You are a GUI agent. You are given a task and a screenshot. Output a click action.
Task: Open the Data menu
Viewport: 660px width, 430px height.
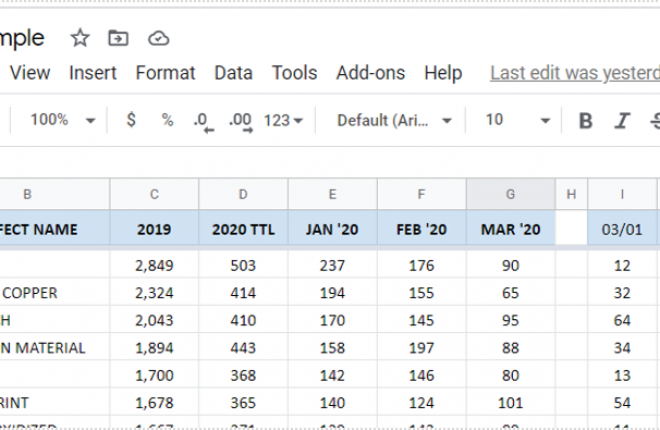(234, 73)
